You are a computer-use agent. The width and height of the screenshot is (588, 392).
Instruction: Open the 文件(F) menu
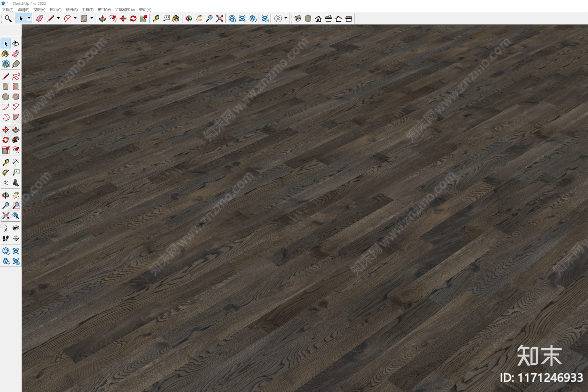click(x=8, y=10)
